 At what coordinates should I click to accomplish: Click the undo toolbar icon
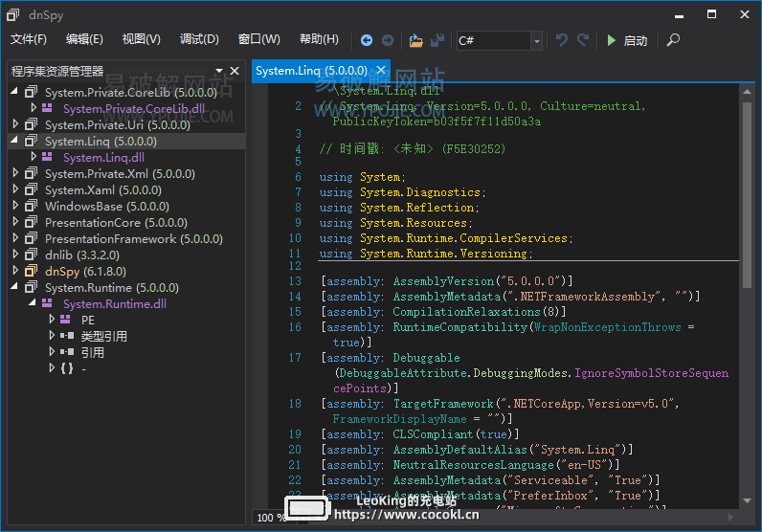[x=562, y=40]
